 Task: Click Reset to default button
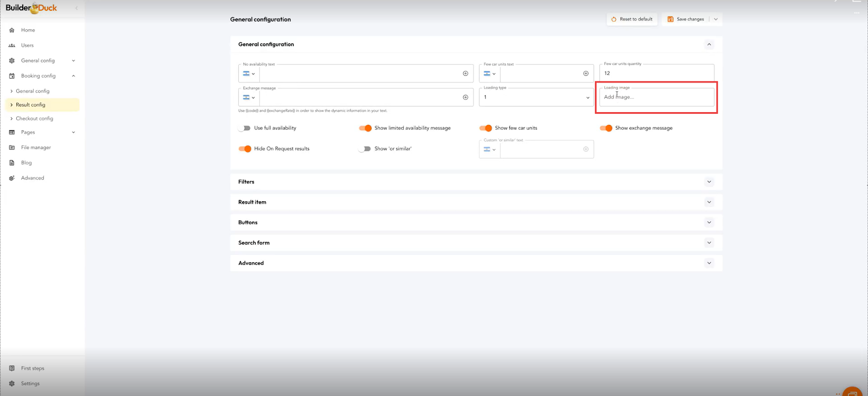[x=632, y=19]
